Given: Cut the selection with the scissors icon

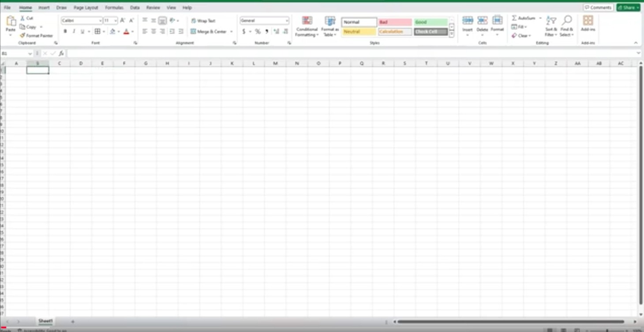Looking at the screenshot, I should click(22, 18).
